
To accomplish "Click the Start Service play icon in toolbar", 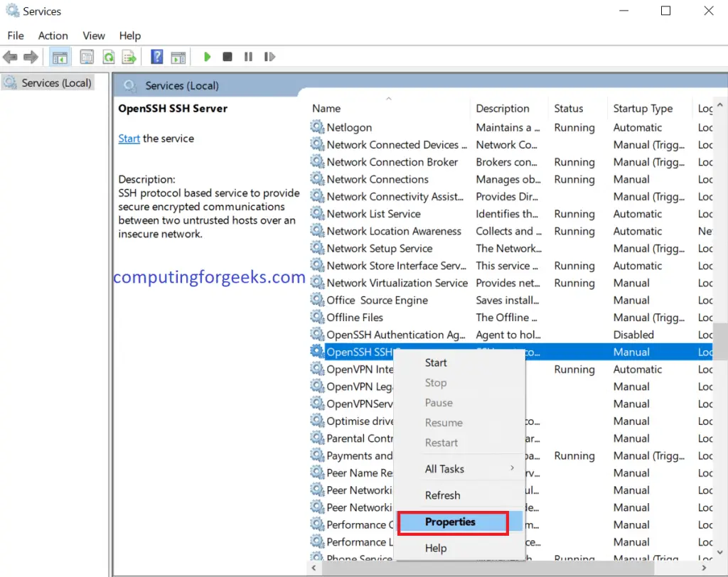I will coord(207,57).
